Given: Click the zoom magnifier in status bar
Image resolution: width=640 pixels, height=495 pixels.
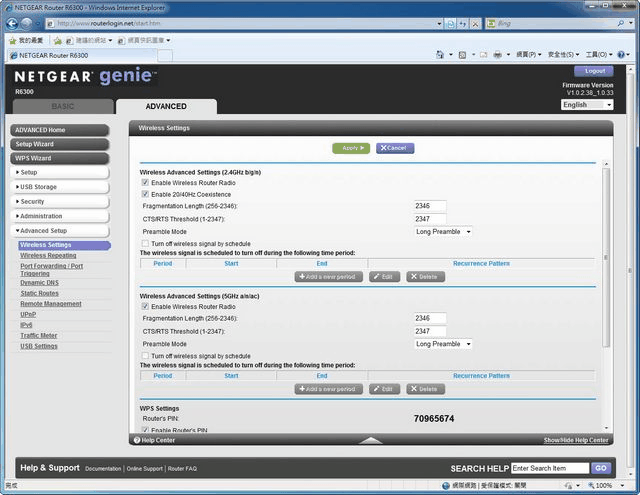Looking at the screenshot, I should (x=591, y=485).
